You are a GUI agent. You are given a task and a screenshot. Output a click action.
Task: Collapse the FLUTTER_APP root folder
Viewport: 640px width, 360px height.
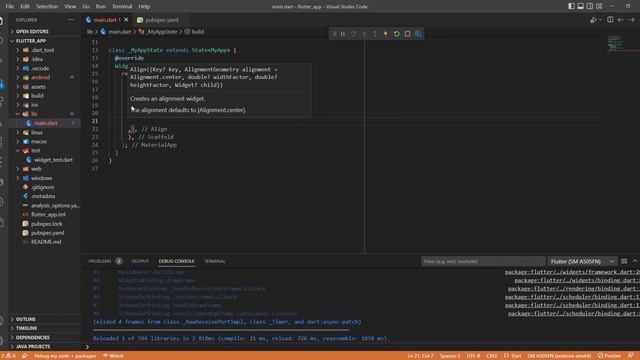[44, 41]
